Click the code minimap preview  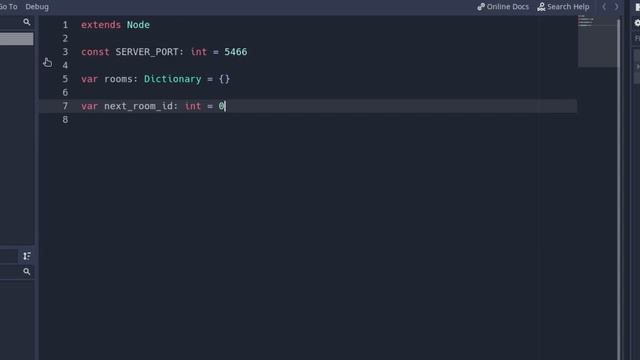(x=597, y=41)
